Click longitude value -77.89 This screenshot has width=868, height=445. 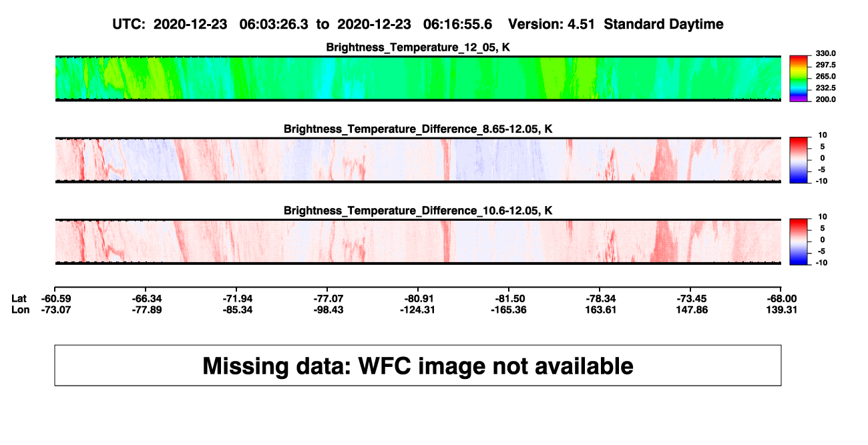coord(148,310)
